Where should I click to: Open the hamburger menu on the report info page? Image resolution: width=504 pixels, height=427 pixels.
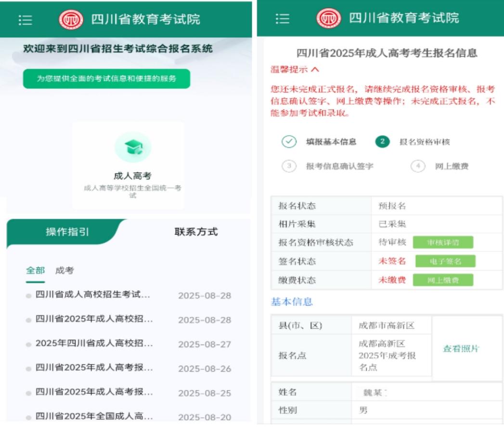click(x=284, y=18)
